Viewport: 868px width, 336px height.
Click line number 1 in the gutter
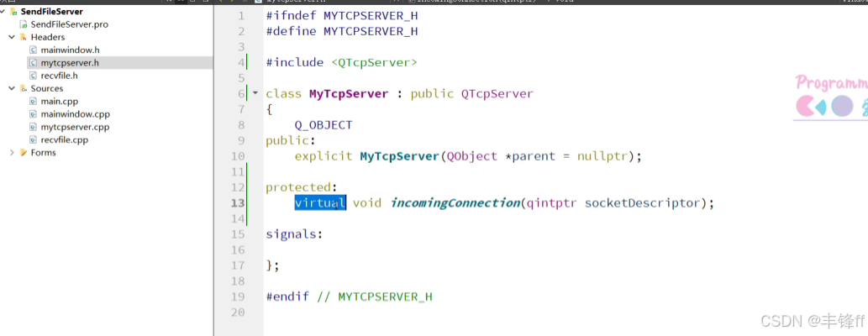tap(241, 16)
